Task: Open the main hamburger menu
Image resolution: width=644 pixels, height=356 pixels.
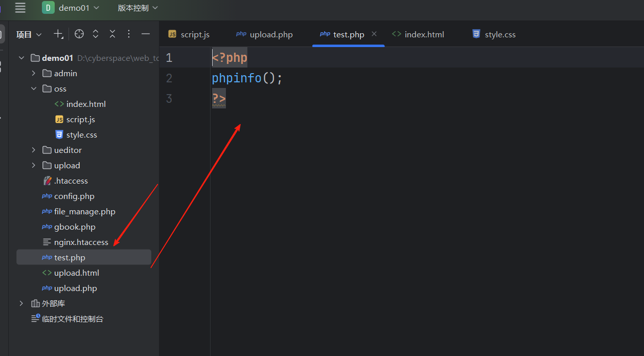Action: (20, 8)
